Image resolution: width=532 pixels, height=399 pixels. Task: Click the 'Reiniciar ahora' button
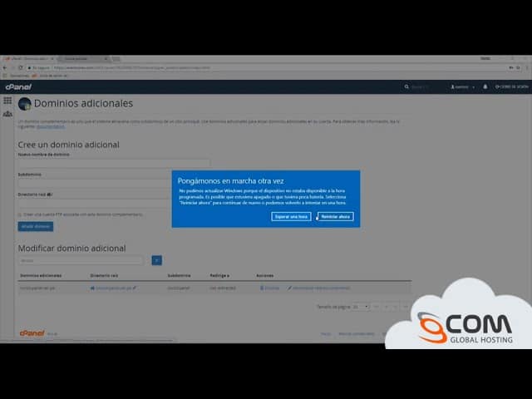coord(337,216)
